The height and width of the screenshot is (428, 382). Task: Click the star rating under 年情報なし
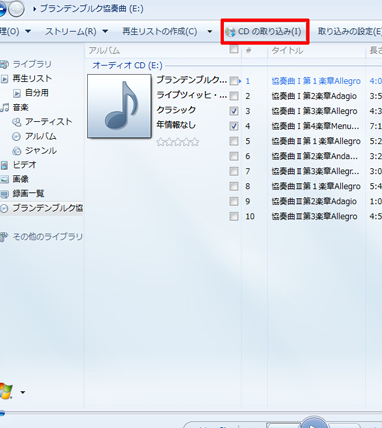pos(178,142)
